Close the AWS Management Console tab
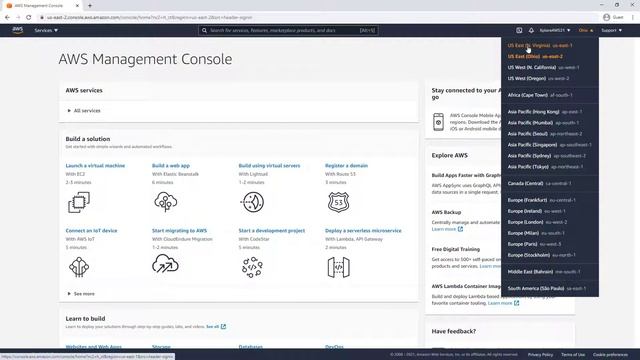 [77, 6]
